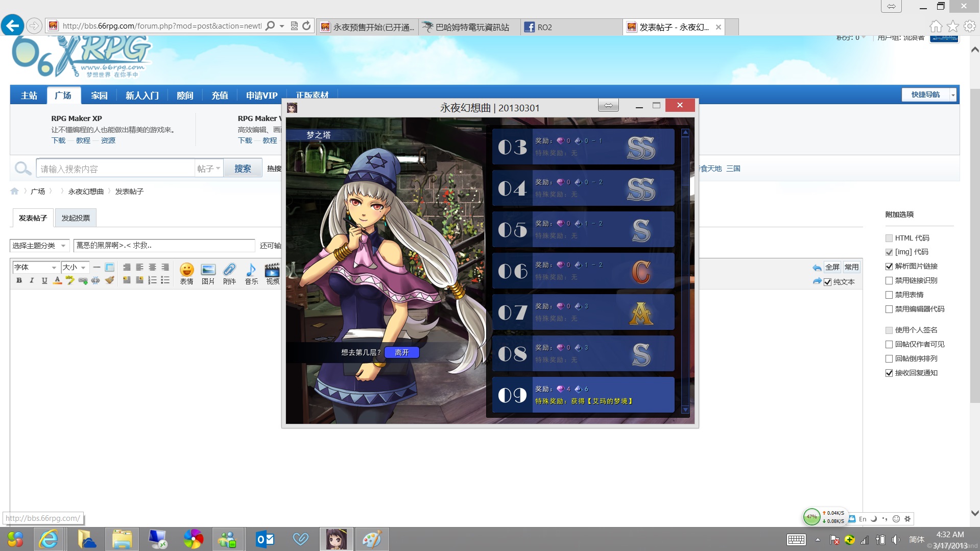Open the 广场 navigation tab

(x=63, y=95)
